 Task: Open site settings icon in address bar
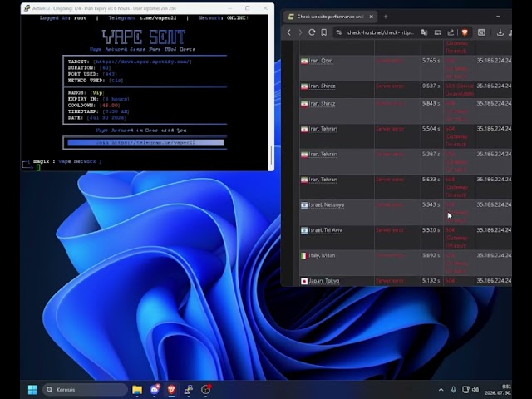click(339, 32)
